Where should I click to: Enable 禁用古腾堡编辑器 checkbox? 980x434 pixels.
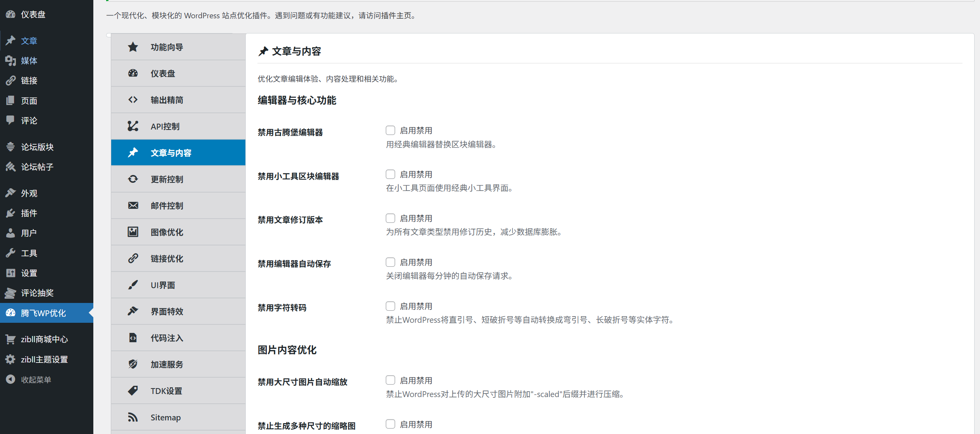click(390, 130)
